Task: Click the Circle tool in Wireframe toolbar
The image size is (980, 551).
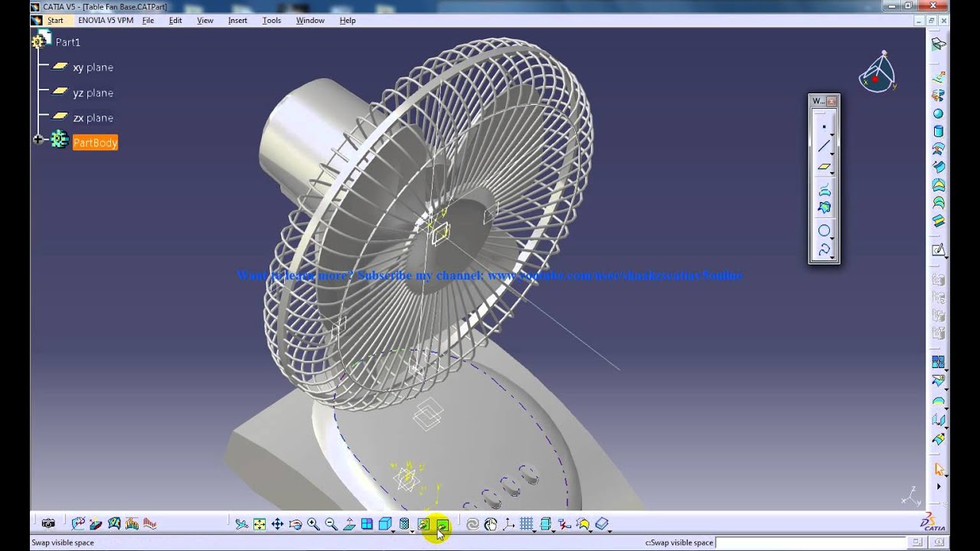Action: tap(824, 230)
